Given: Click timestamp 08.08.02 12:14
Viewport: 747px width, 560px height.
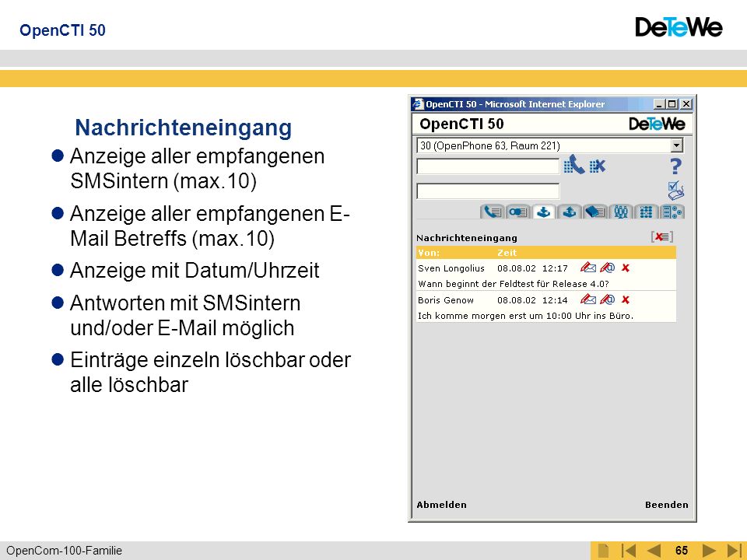Looking at the screenshot, I should [x=532, y=300].
